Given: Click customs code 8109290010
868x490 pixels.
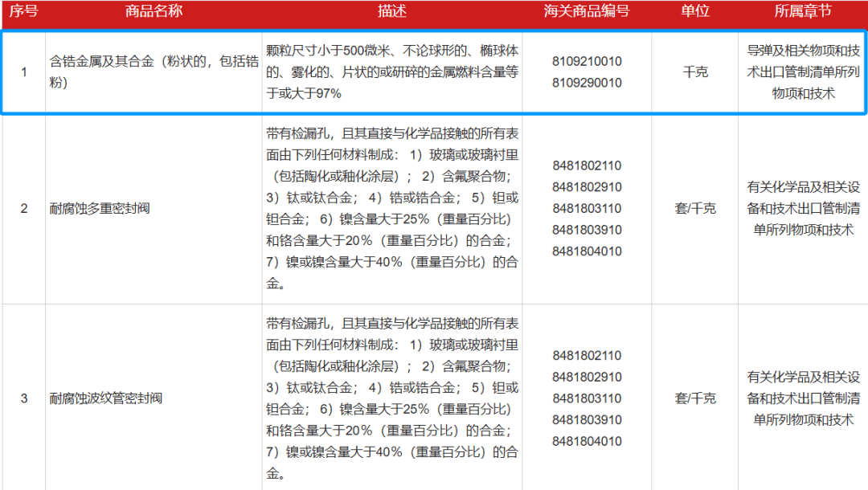Looking at the screenshot, I should point(587,83).
